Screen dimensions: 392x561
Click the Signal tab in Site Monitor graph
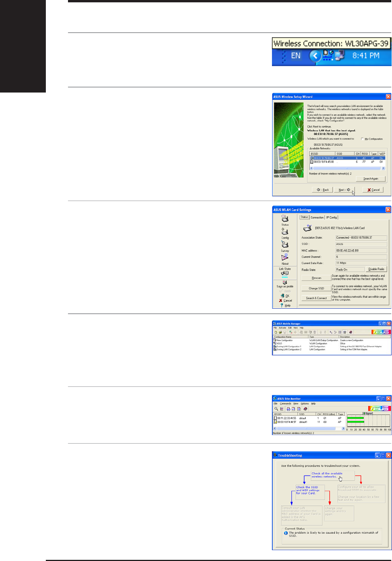click(x=368, y=413)
